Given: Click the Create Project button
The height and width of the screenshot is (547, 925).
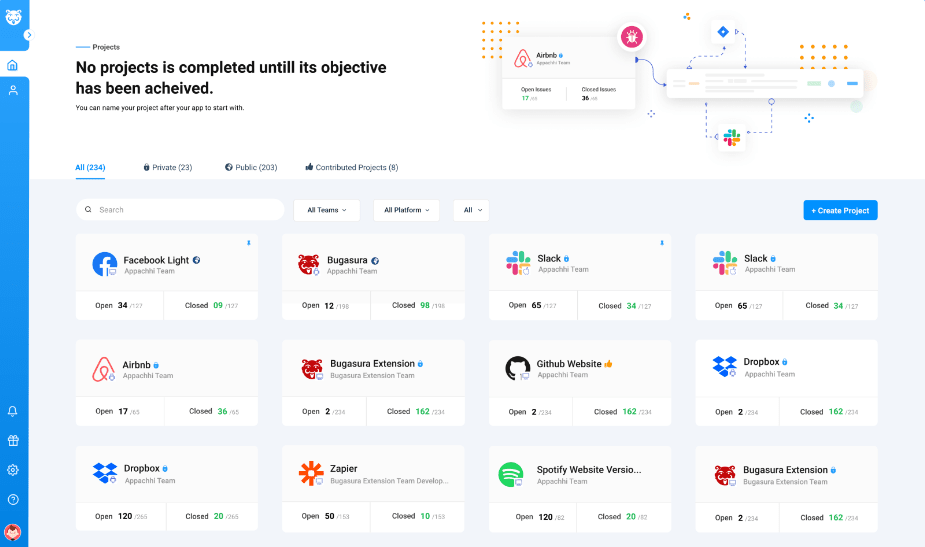Looking at the screenshot, I should [x=840, y=210].
